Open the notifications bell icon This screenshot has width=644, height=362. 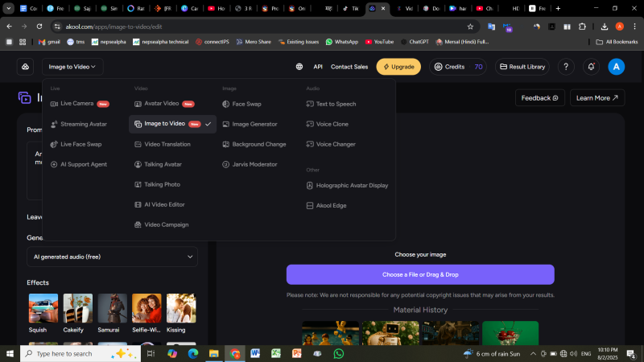coord(592,67)
